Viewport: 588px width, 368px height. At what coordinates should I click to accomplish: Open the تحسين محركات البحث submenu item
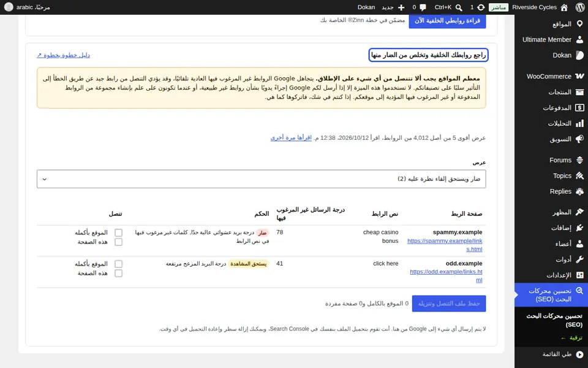click(x=555, y=320)
